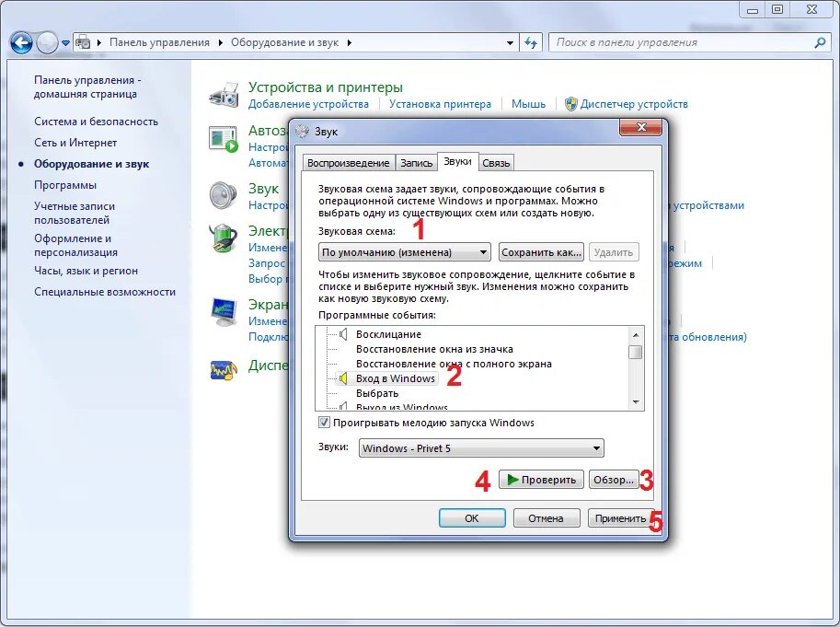840x627 pixels.
Task: Open Добавление устройства link
Action: pyautogui.click(x=308, y=104)
